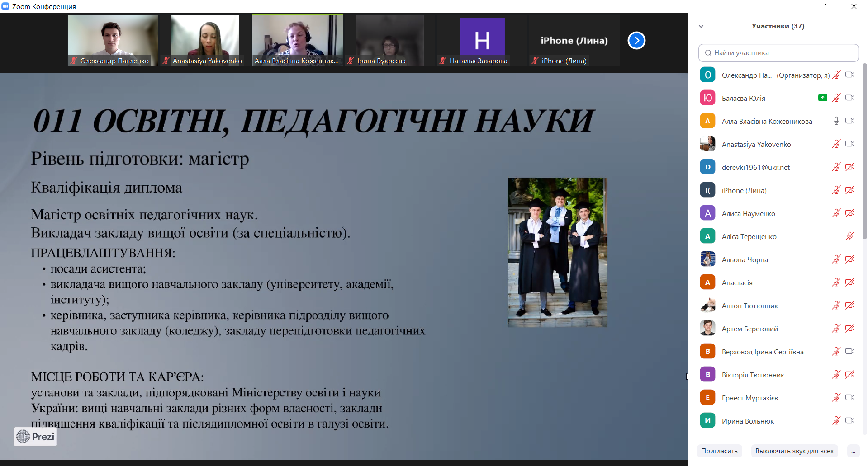Click Выключить звук для всех button
This screenshot has height=466, width=868.
[x=794, y=451]
